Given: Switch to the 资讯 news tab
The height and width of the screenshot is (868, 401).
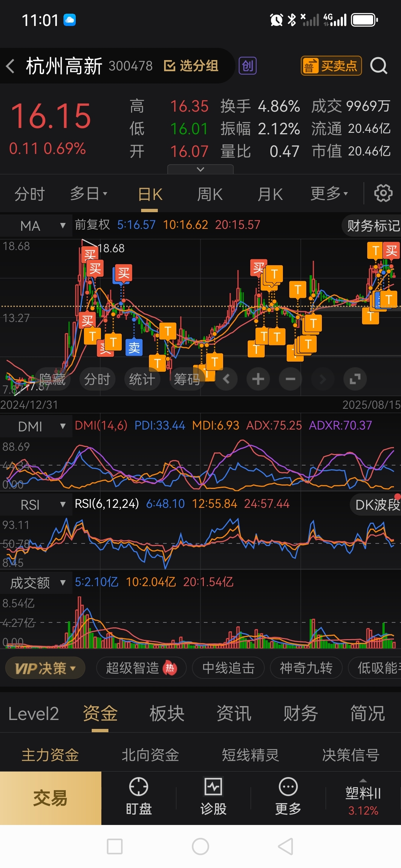Looking at the screenshot, I should point(234,714).
